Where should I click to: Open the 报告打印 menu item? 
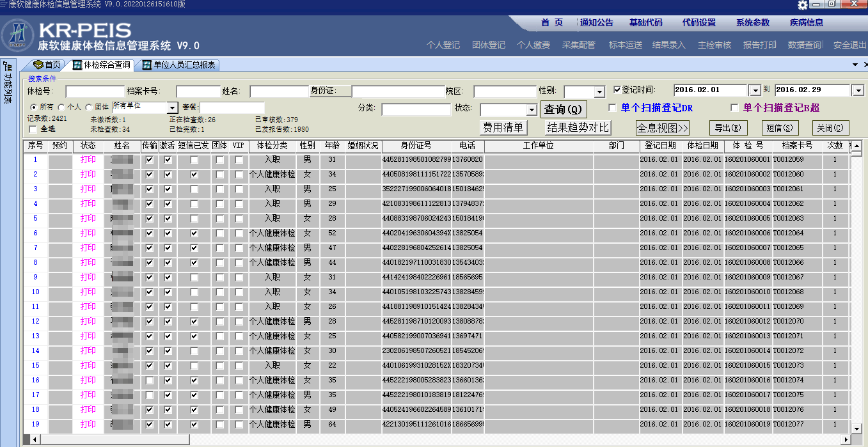[x=759, y=45]
